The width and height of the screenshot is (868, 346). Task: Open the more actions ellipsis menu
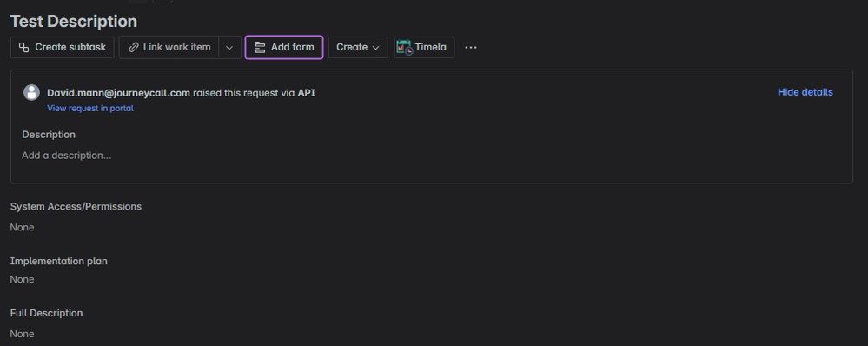[471, 47]
